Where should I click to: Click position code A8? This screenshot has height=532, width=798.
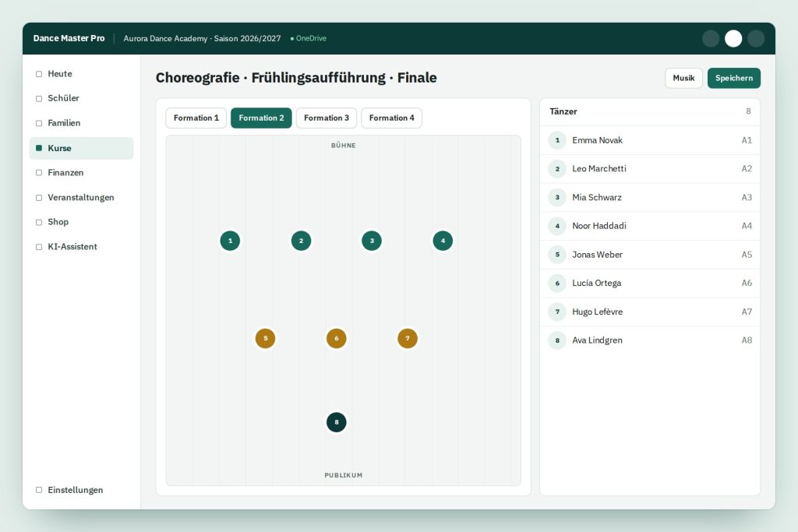747,340
